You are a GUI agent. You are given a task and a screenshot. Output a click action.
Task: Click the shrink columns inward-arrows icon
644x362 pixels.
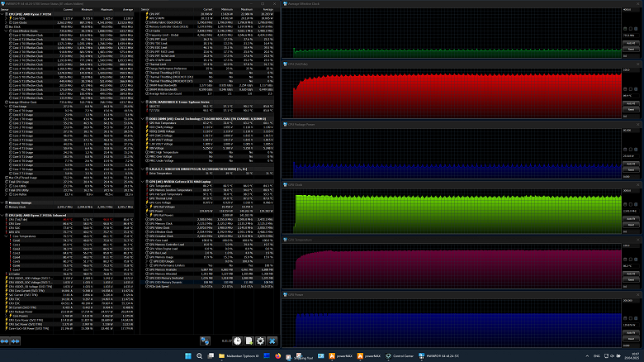pyautogui.click(x=15, y=341)
